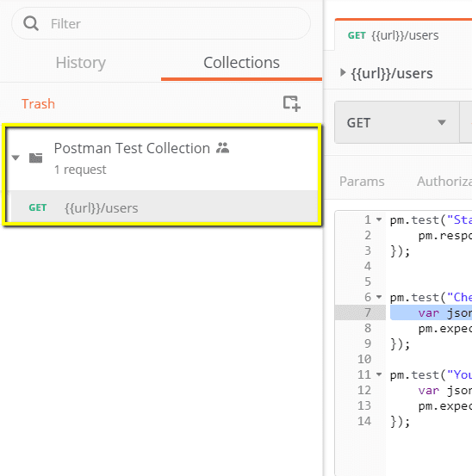Image resolution: width=472 pixels, height=476 pixels.
Task: Create a new collection with plus-folder icon
Action: click(x=292, y=103)
